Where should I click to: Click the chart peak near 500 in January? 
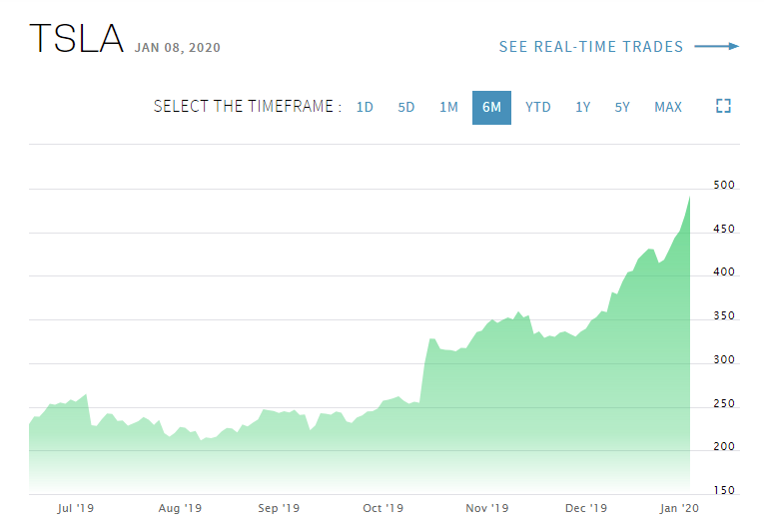pyautogui.click(x=689, y=198)
